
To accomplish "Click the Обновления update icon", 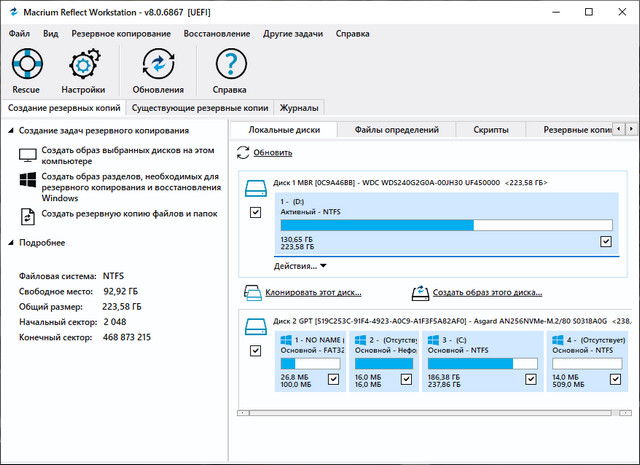I will 158,65.
